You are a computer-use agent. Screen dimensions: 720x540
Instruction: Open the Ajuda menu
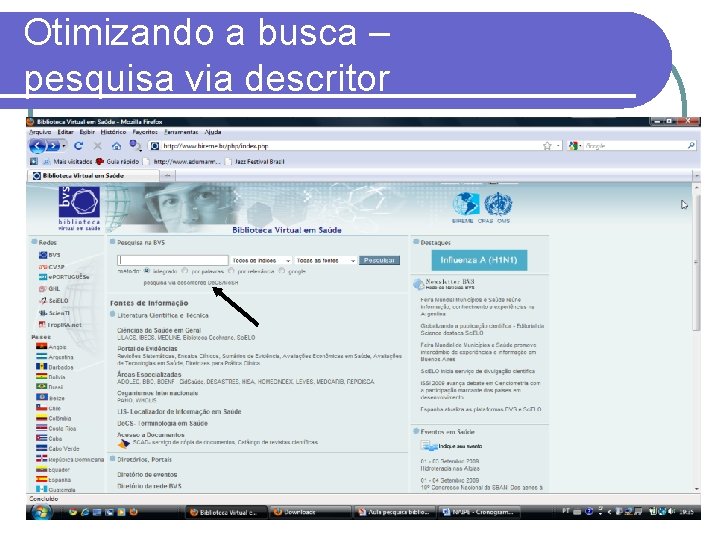(213, 132)
